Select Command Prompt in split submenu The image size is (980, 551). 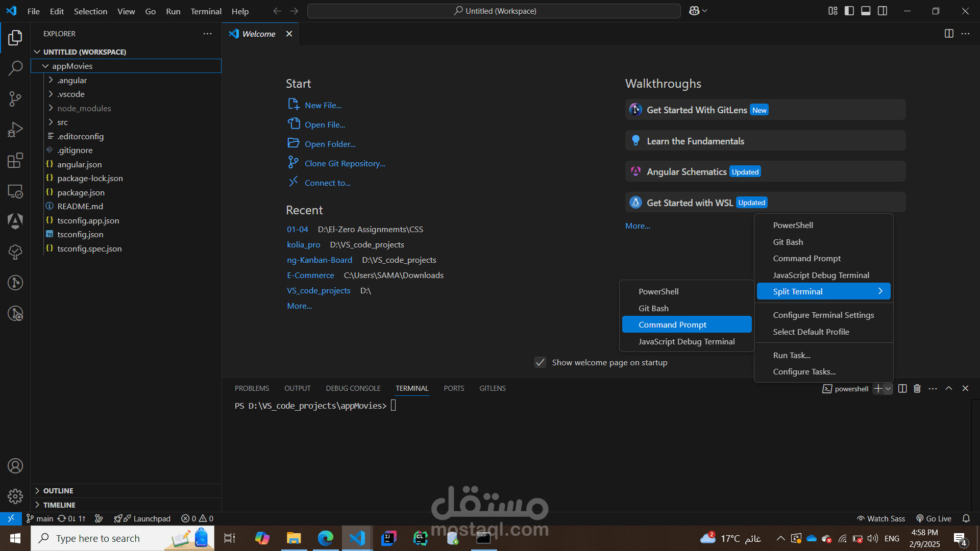tap(672, 325)
